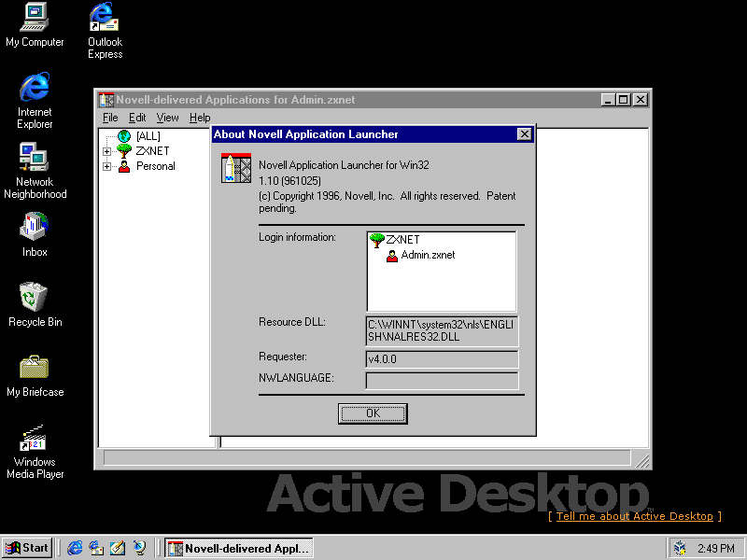Click the Requester v4.0.0 field
The image size is (747, 560).
[442, 359]
